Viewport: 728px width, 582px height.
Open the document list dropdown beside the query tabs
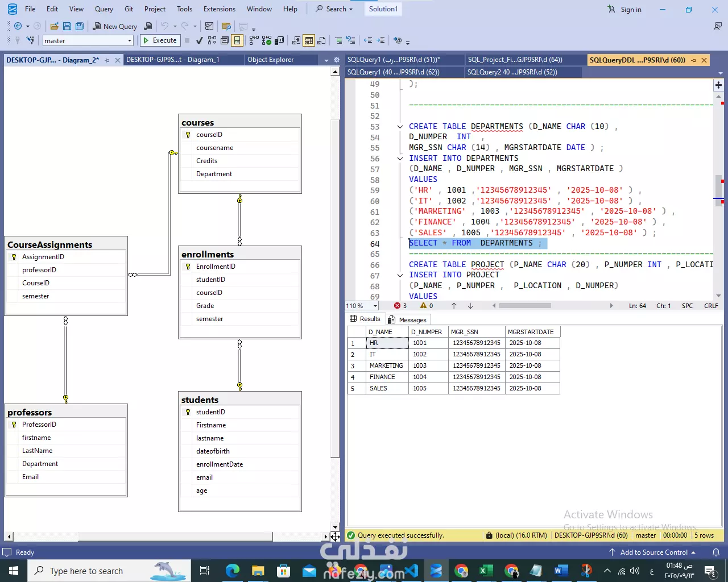(721, 73)
